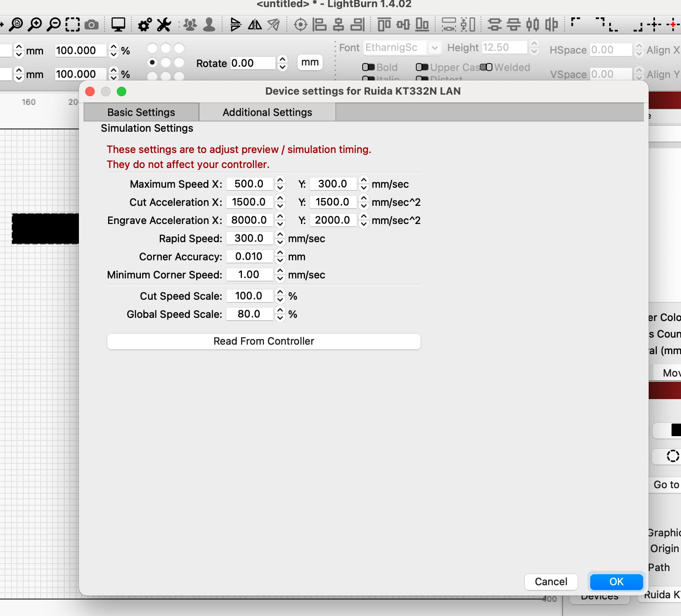Click the Height font size field
Viewport: 681px width, 616px height.
pyautogui.click(x=504, y=47)
